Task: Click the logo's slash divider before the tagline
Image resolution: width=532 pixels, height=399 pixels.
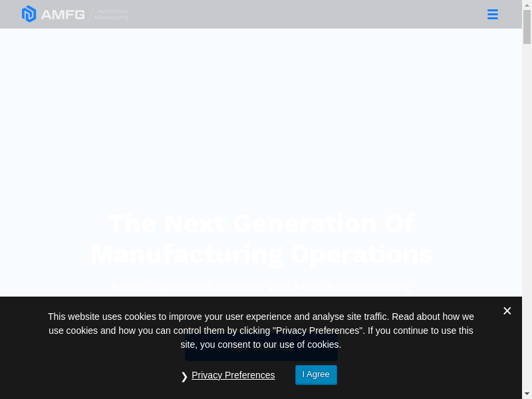Action: click(91, 14)
